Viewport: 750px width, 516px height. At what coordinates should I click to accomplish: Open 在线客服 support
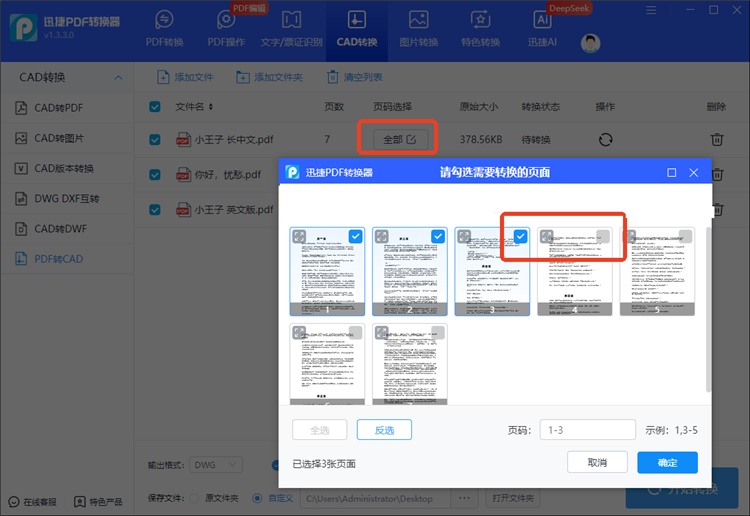coord(33,502)
